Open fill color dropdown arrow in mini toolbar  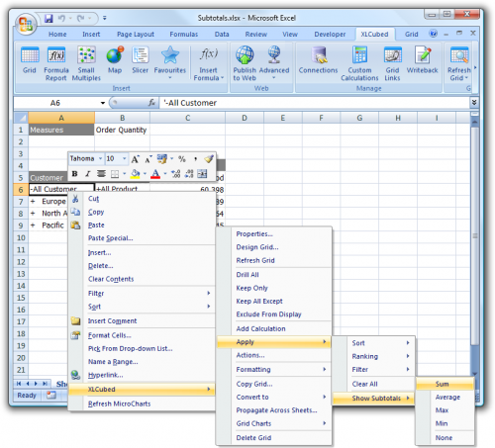(x=145, y=173)
